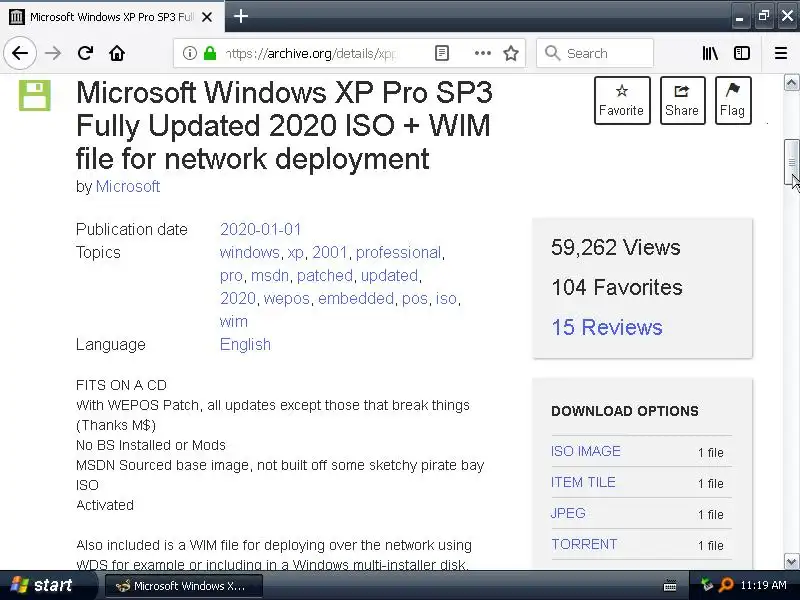Click the scrollbar down arrow

[791, 562]
